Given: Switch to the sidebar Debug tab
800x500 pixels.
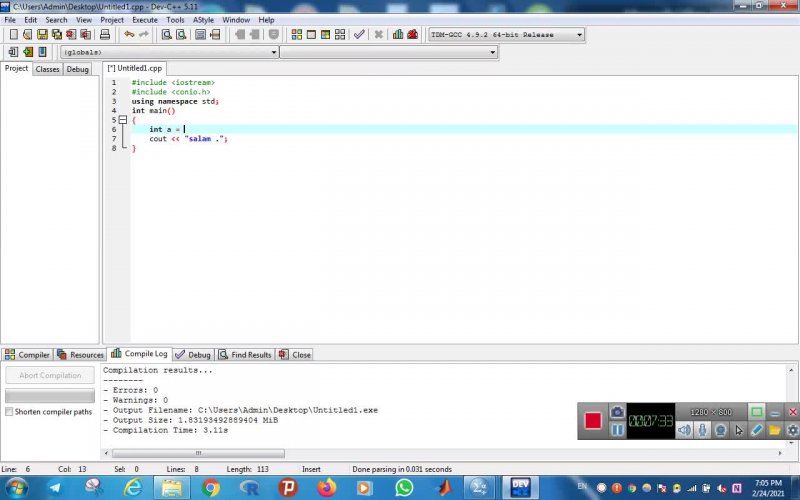Looking at the screenshot, I should tap(78, 69).
